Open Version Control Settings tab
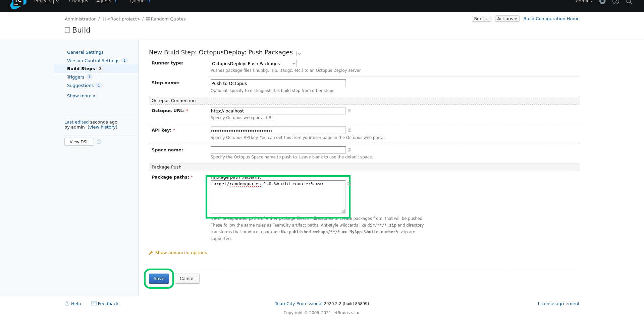 click(93, 61)
